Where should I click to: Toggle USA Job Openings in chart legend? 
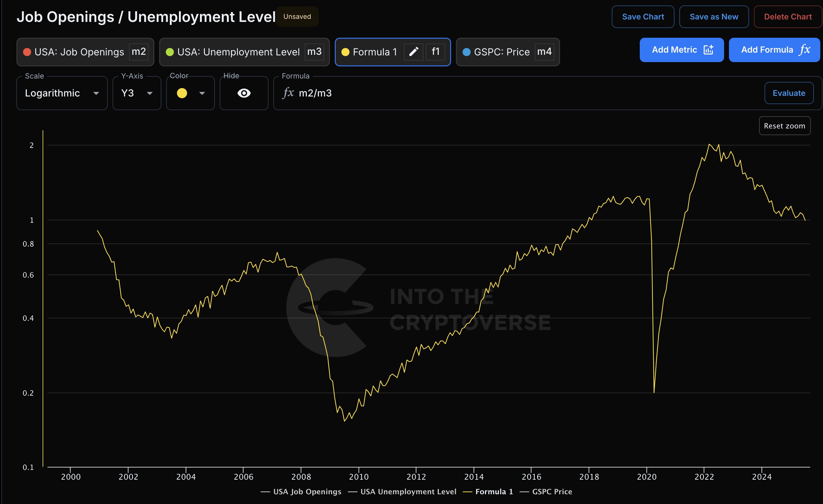point(306,491)
